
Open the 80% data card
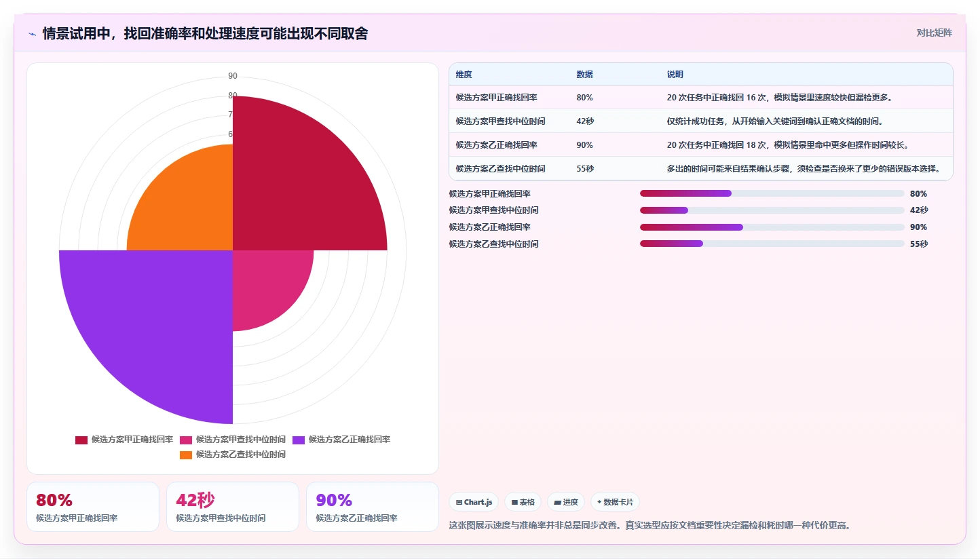(x=93, y=507)
